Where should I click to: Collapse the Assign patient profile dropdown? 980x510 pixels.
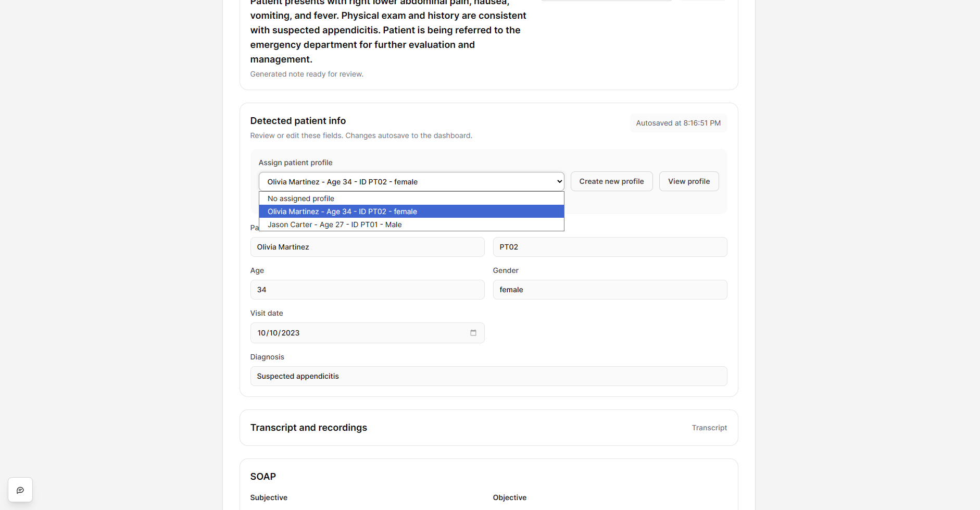tap(411, 182)
